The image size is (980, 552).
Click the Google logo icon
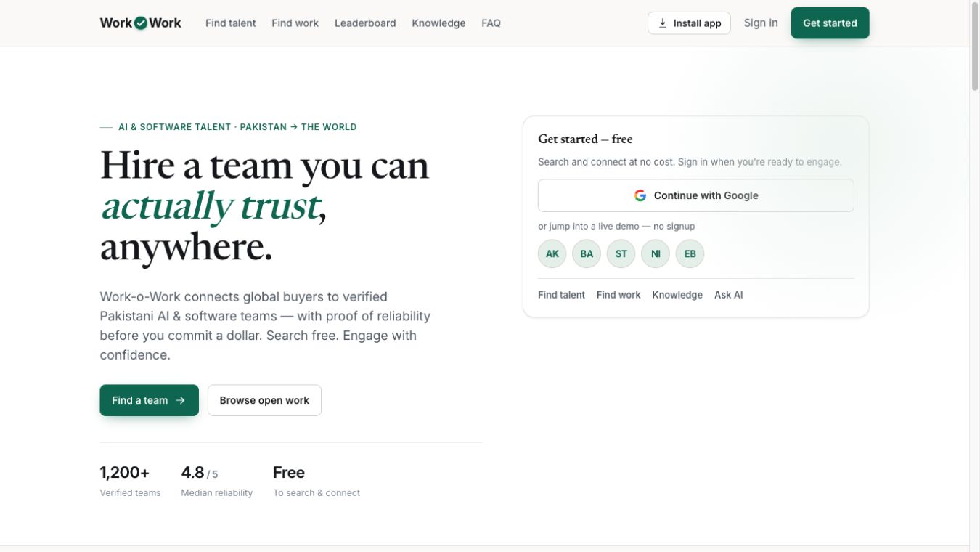[640, 195]
